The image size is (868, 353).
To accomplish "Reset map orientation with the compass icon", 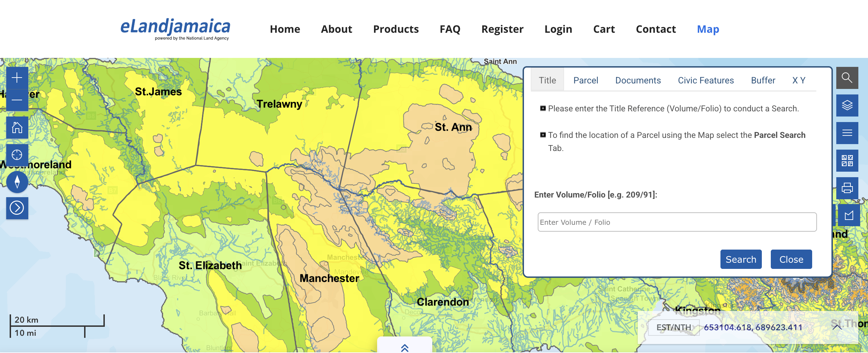I will coord(17,182).
